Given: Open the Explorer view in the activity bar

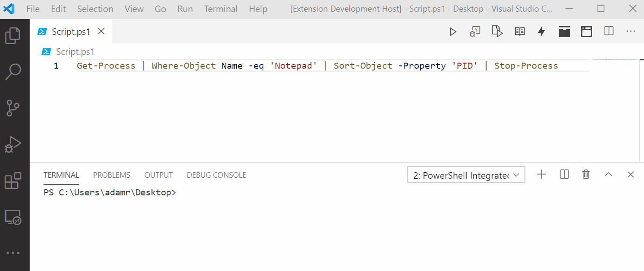Looking at the screenshot, I should [x=13, y=36].
